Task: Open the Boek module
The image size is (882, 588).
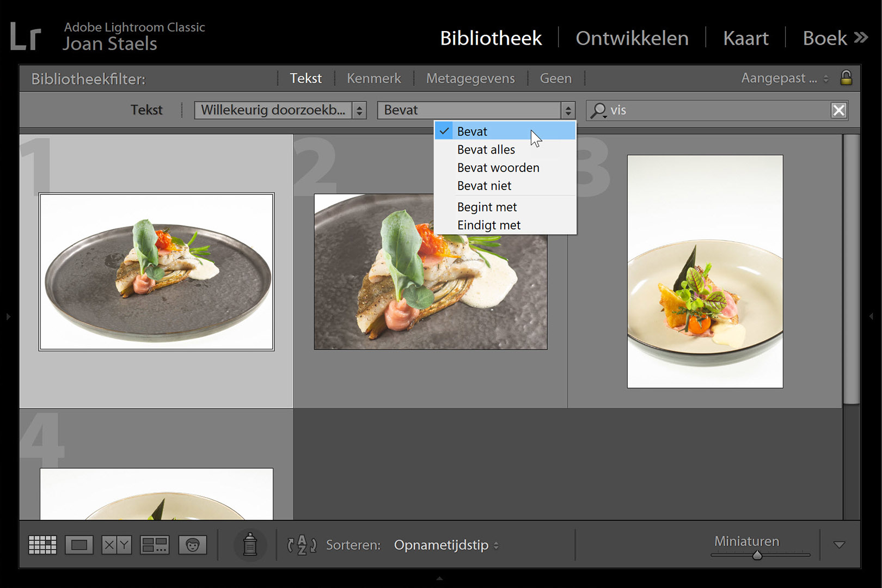Action: 825,38
